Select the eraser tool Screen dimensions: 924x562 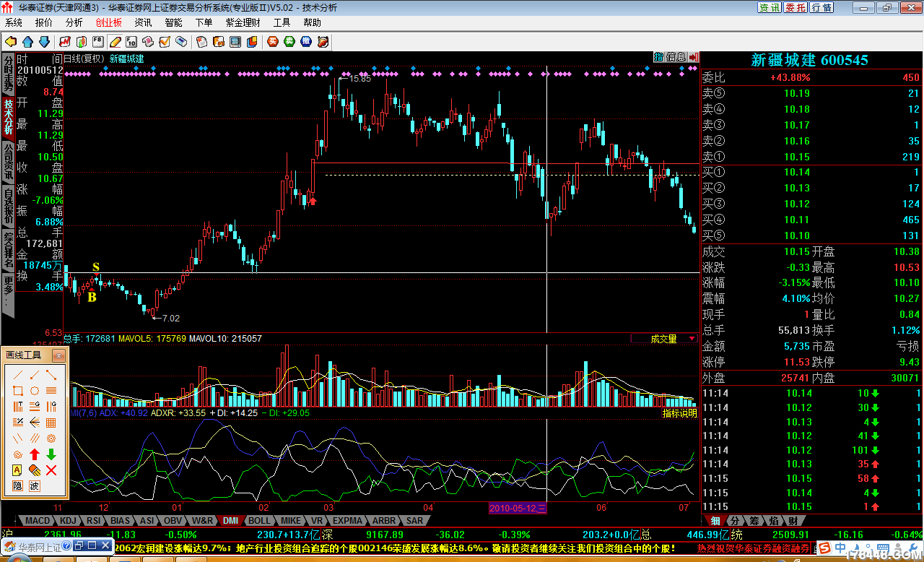point(35,470)
